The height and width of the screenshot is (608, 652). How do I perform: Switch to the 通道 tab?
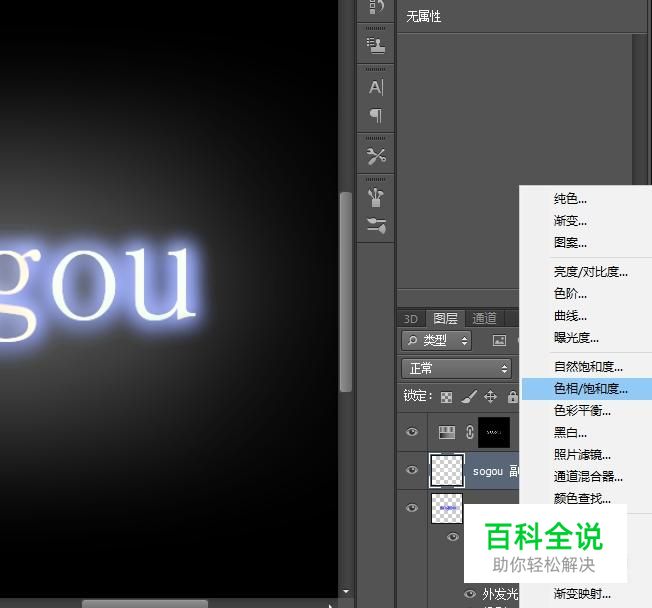484,319
